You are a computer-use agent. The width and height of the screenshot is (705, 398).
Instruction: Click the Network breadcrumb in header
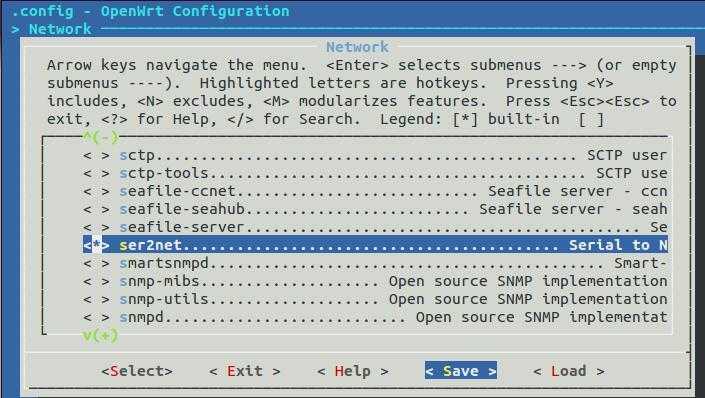click(x=60, y=29)
